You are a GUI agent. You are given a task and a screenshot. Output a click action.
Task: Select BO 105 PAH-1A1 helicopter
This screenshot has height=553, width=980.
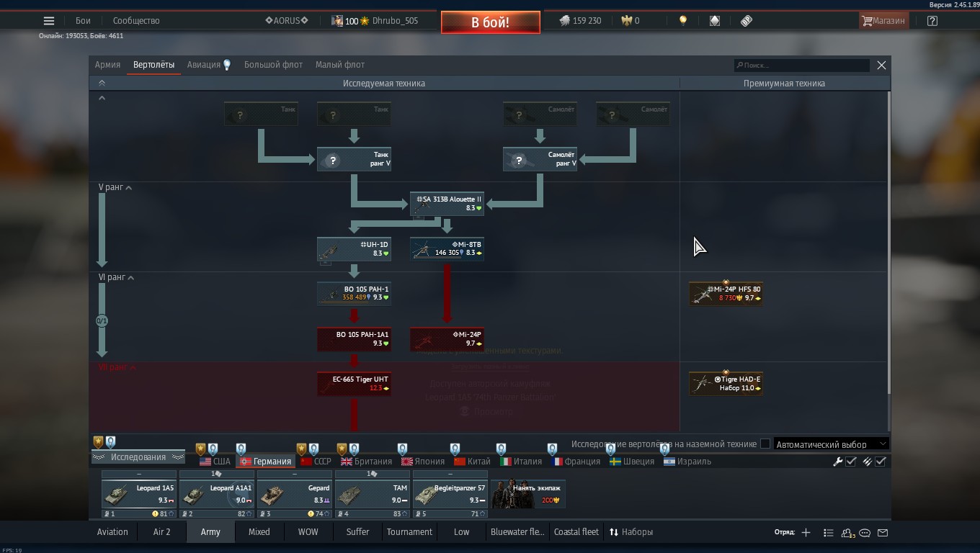(354, 339)
